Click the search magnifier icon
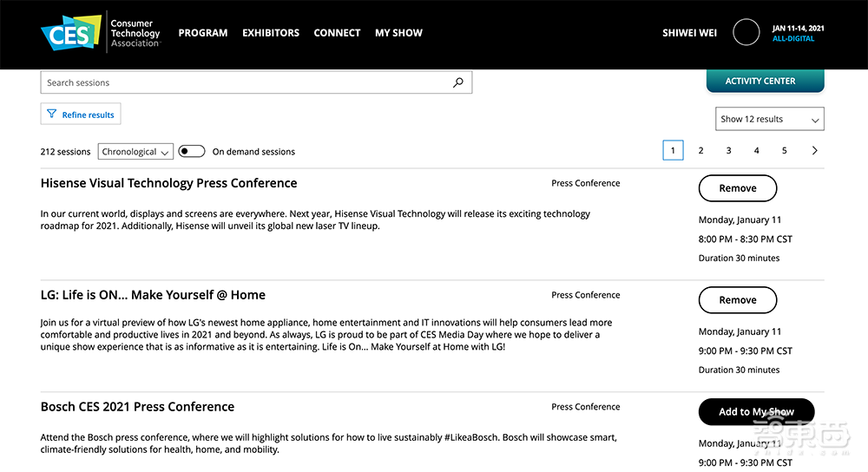 (458, 82)
